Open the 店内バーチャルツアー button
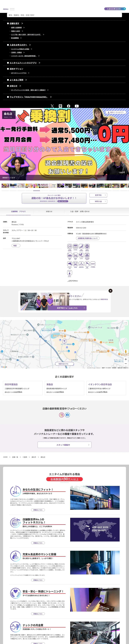The width and height of the screenshot is (129, 644). (x=116, y=112)
